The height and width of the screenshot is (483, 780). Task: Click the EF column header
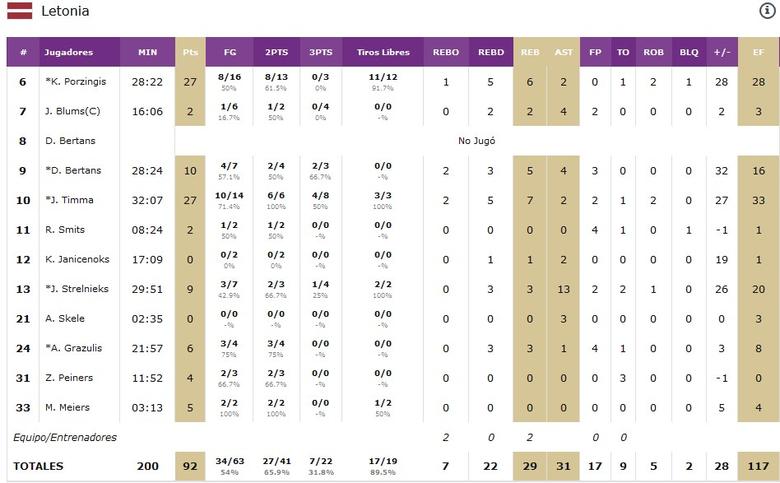tap(759, 52)
